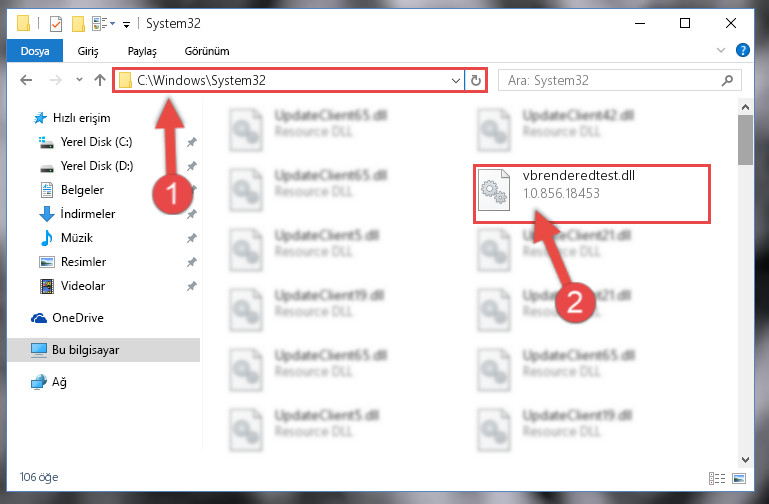Click the new folder toolbar icon
This screenshot has width=769, height=504.
pyautogui.click(x=78, y=24)
